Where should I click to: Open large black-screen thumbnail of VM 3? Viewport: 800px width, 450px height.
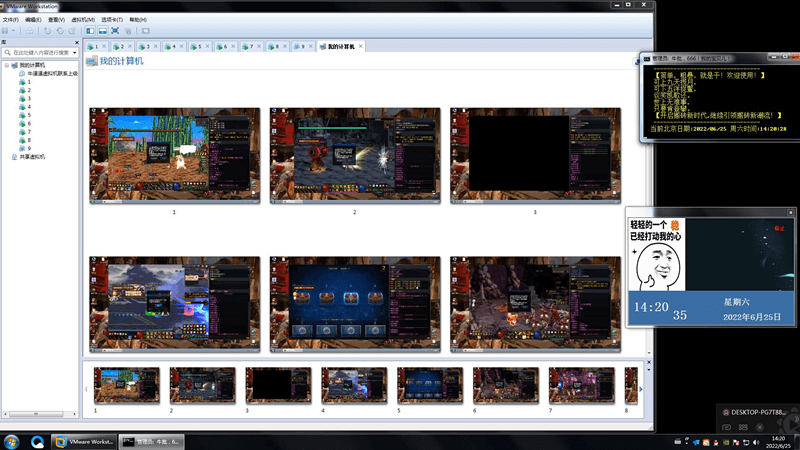click(535, 156)
